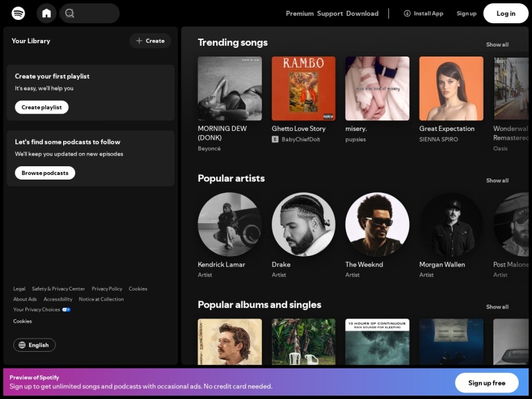532x399 pixels.
Task: Open the Accessibility link
Action: pyautogui.click(x=58, y=299)
